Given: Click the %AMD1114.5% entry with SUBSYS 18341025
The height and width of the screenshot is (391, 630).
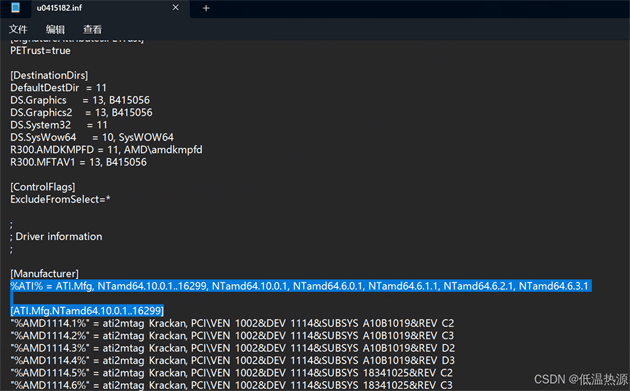Looking at the screenshot, I should point(231,373).
